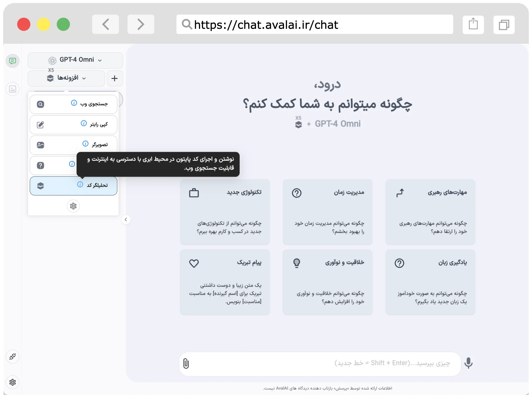Show info for تصویرگر plugin
This screenshot has height=396, width=532.
[x=85, y=143]
